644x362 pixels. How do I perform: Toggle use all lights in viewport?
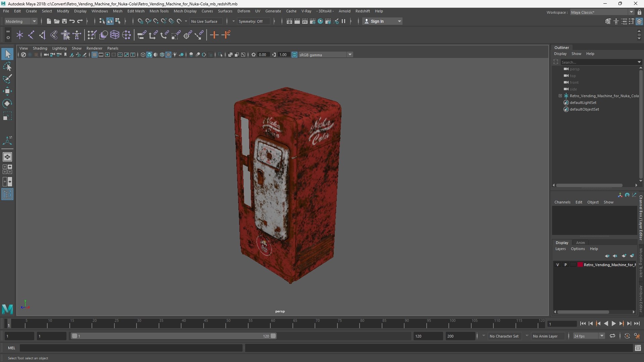[175, 55]
